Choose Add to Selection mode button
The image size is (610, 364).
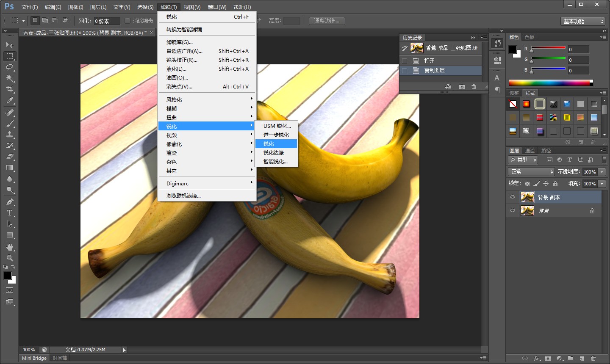tap(45, 20)
